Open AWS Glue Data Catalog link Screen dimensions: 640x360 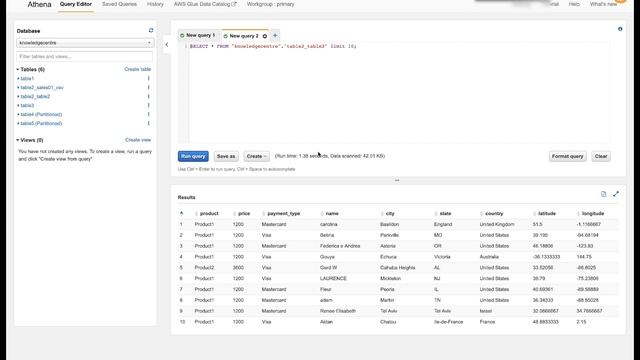[205, 4]
